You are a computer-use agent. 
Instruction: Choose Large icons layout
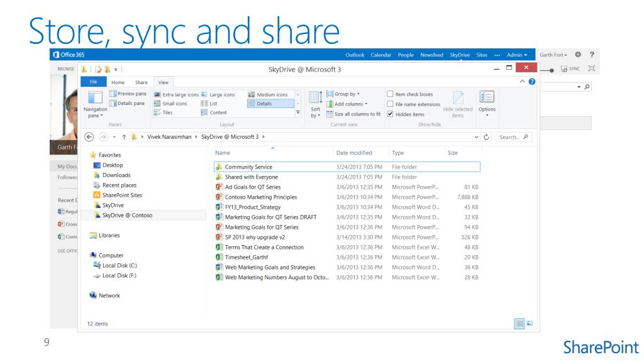click(218, 94)
